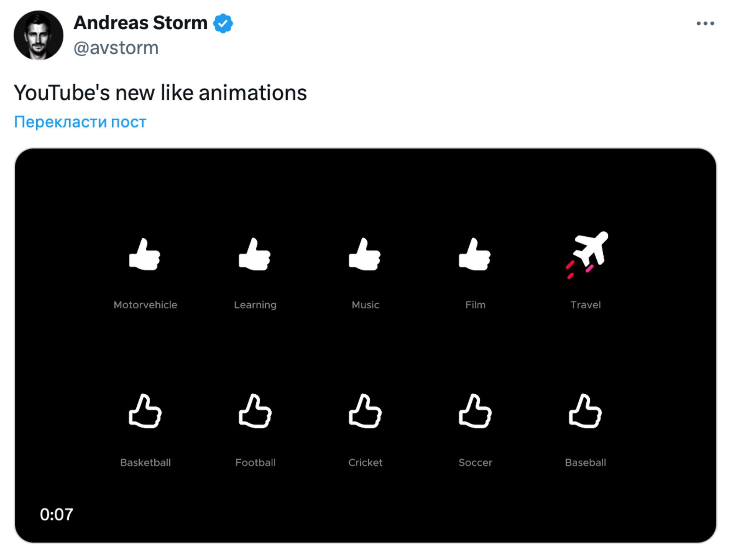Click the 0:07 video duration label

[x=56, y=514]
